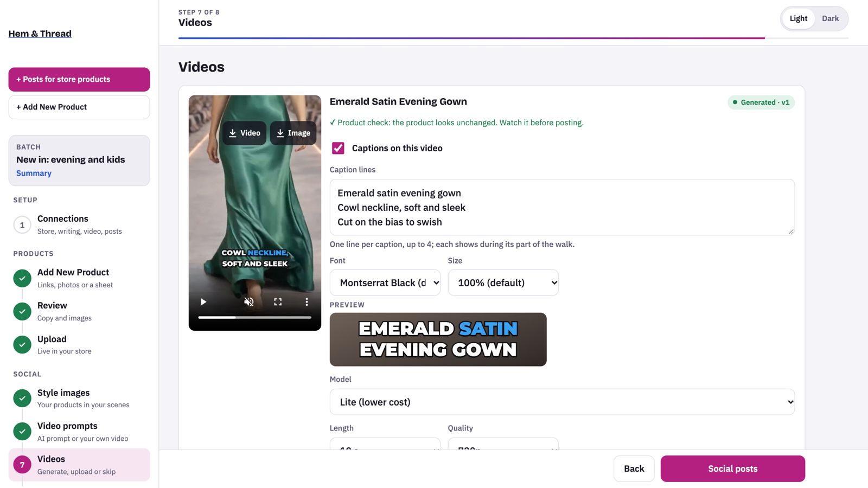
Task: Open the Model dropdown
Action: point(562,402)
